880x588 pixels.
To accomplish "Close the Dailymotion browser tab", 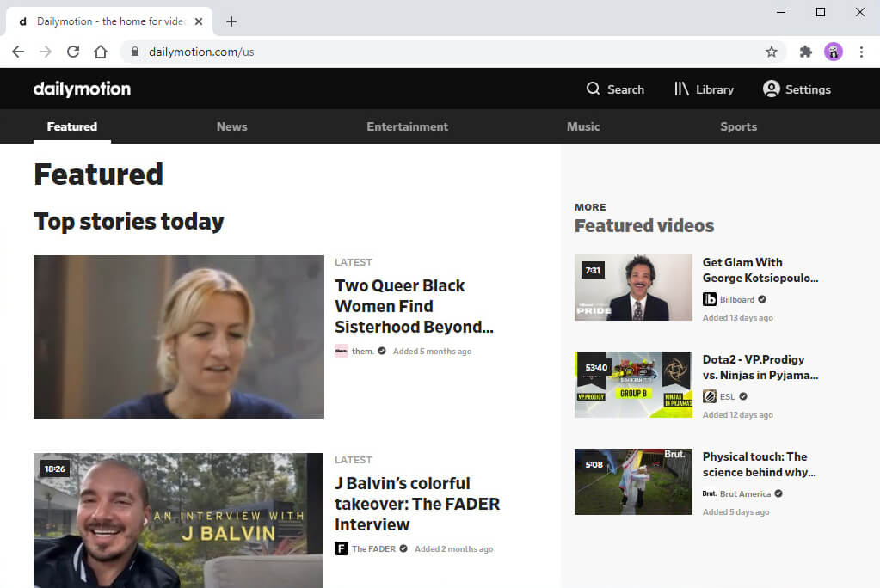I will point(199,21).
